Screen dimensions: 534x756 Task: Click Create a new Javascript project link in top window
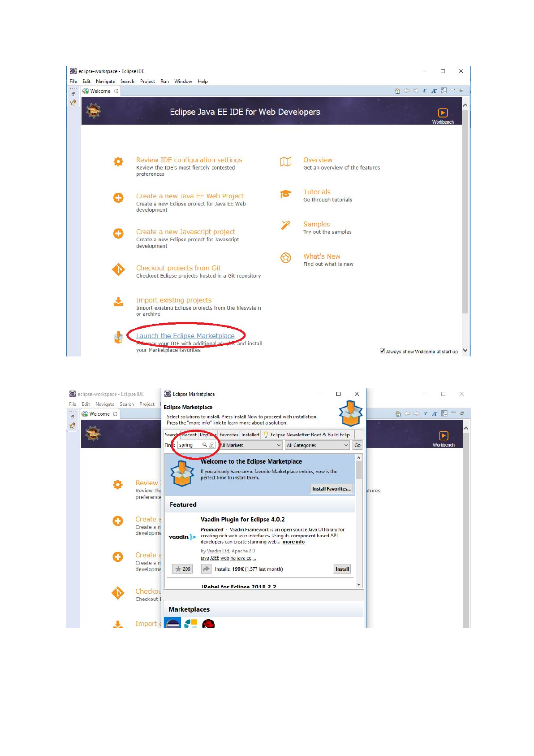[185, 232]
